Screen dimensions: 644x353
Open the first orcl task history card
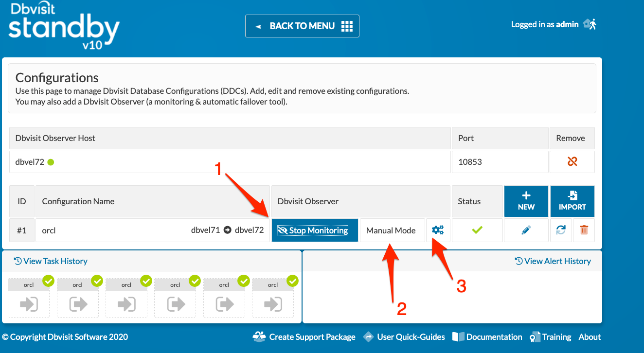[29, 298]
